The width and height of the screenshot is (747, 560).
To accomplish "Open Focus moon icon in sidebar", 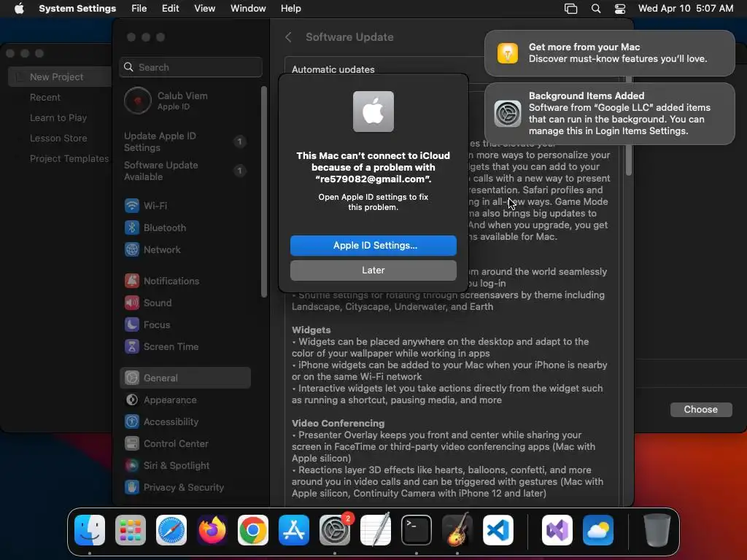I will 132,324.
